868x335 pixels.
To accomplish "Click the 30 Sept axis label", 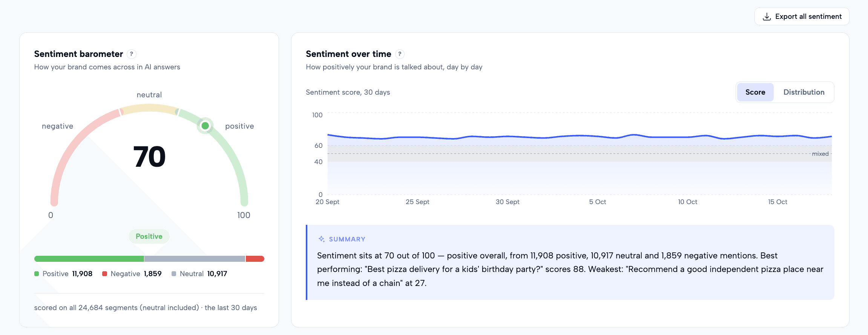I will (x=508, y=202).
